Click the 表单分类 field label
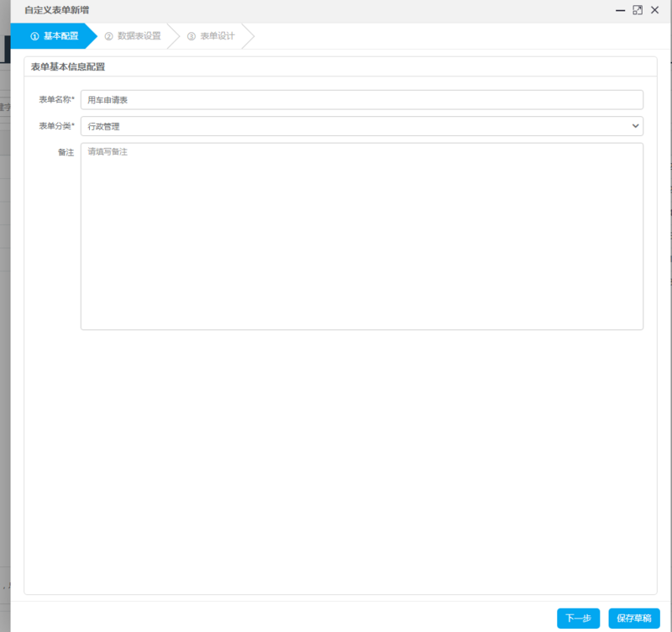This screenshot has height=632, width=672. point(56,126)
